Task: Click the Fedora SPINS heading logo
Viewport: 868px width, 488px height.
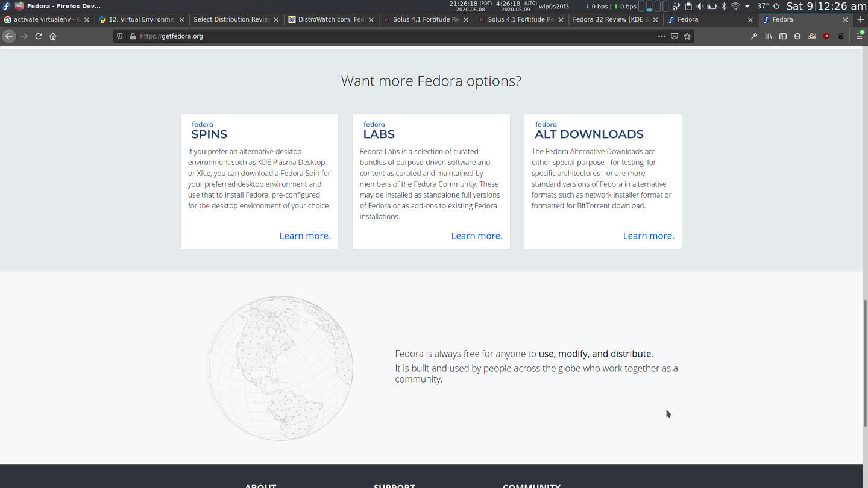Action: click(209, 130)
